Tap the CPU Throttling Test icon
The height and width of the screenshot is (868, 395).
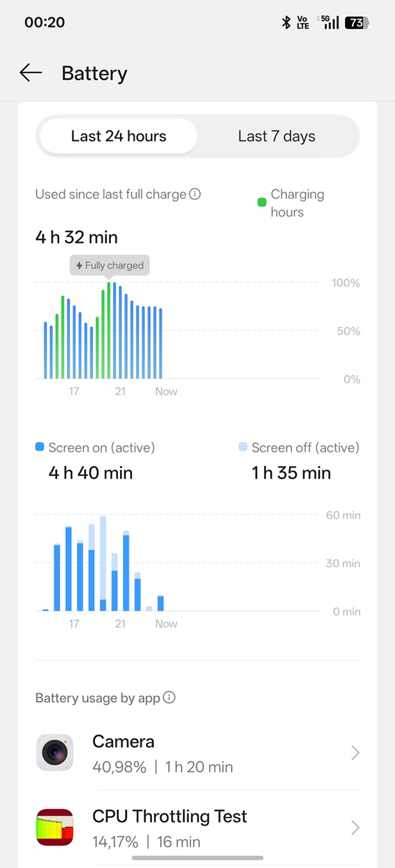coord(55,828)
